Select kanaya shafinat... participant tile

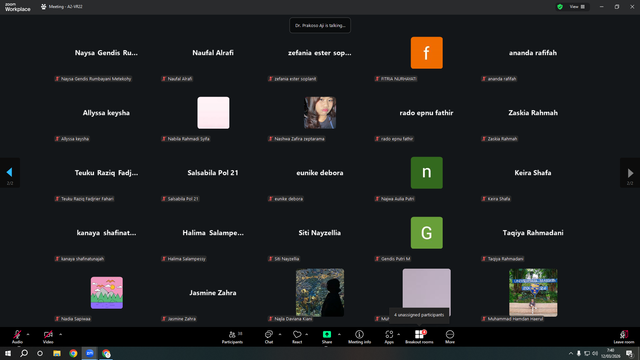[x=106, y=233]
